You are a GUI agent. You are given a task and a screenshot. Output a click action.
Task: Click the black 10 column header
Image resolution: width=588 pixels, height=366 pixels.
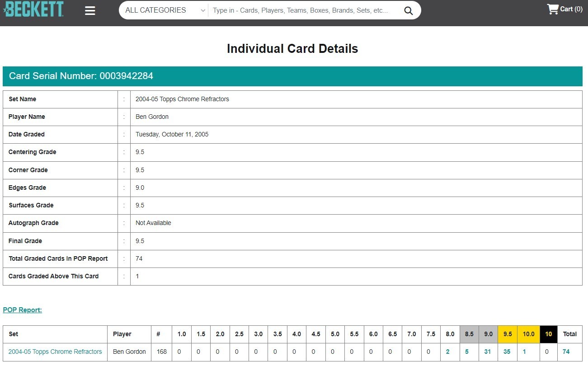[549, 334]
